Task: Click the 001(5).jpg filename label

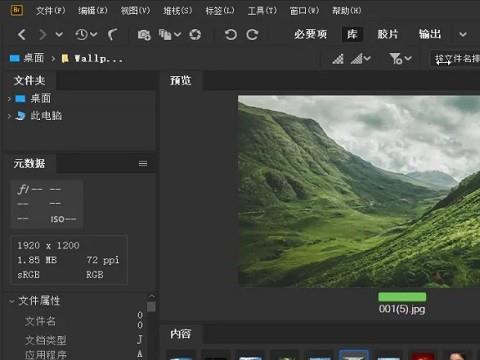Action: click(x=402, y=309)
